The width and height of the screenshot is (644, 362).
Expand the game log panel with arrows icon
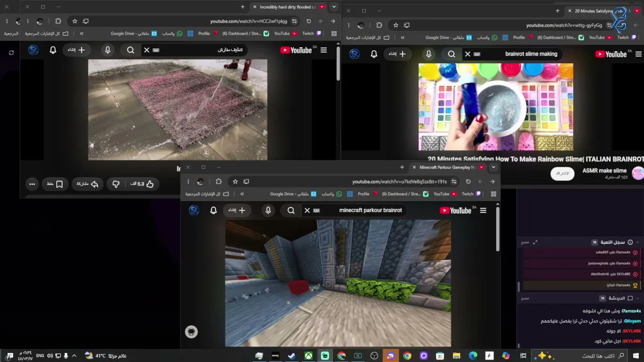tap(535, 242)
